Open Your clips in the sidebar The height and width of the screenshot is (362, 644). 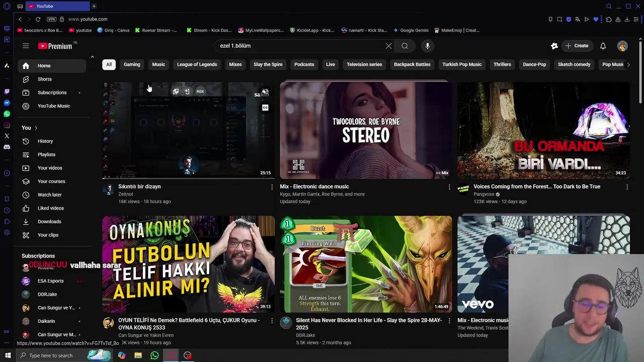coord(52,235)
